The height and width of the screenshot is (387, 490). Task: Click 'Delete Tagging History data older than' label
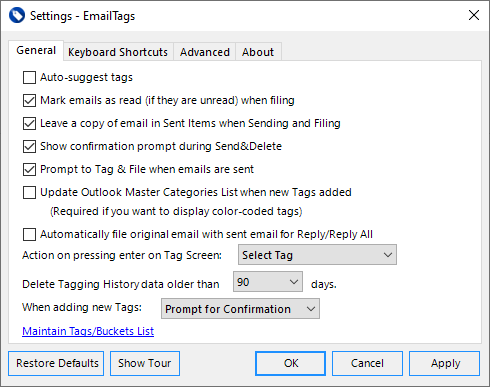(121, 284)
